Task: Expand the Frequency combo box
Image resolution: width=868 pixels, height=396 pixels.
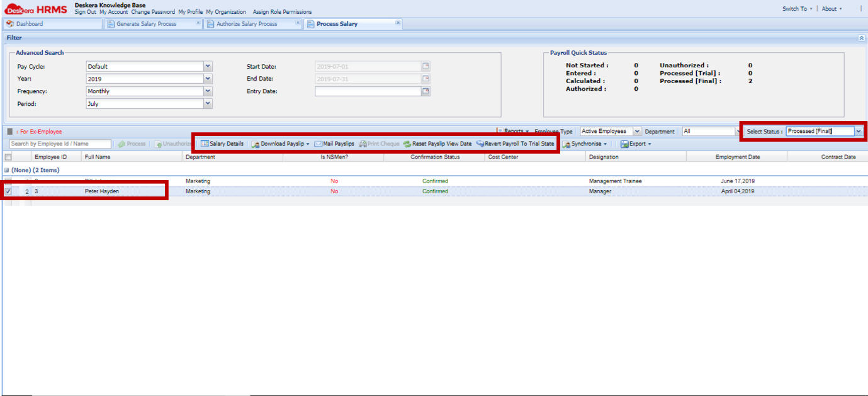Action: point(208,91)
